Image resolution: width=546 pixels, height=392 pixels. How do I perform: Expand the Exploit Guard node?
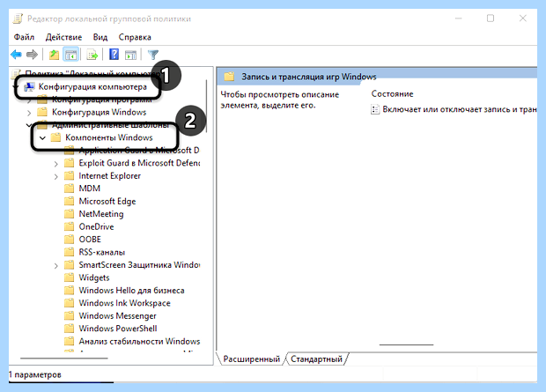[x=55, y=164]
